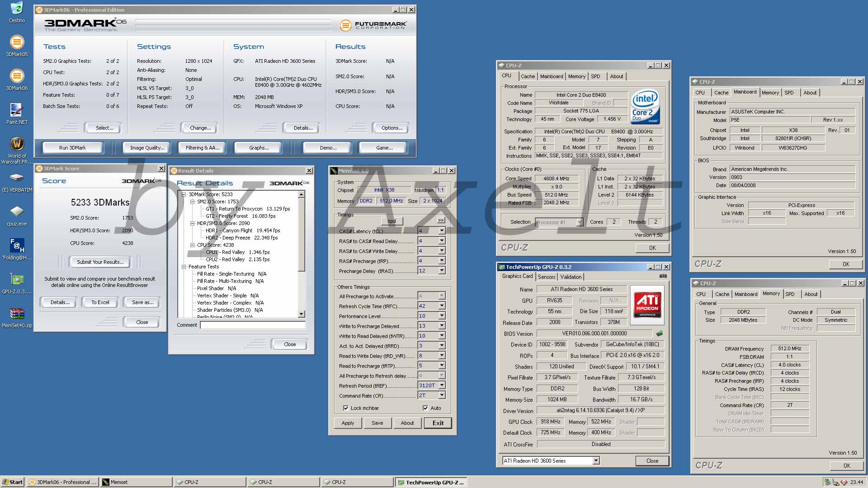Click the MemSet '>>' expand timings button
Image resolution: width=868 pixels, height=488 pixels.
point(441,221)
